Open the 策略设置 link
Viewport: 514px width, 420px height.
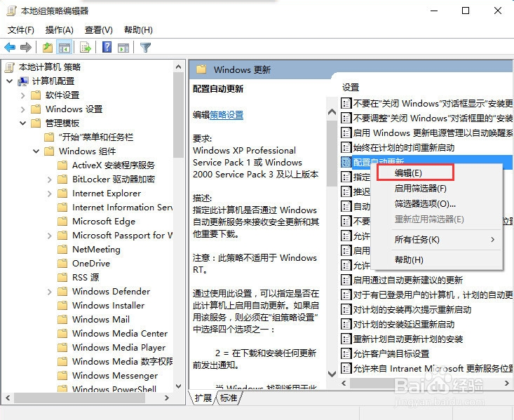coord(226,115)
